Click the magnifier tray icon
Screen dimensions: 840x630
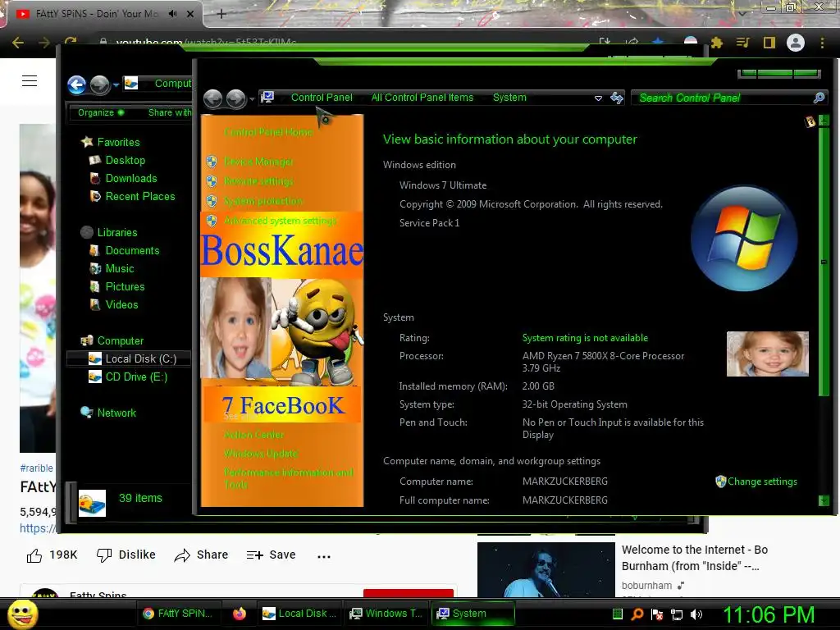pyautogui.click(x=637, y=614)
